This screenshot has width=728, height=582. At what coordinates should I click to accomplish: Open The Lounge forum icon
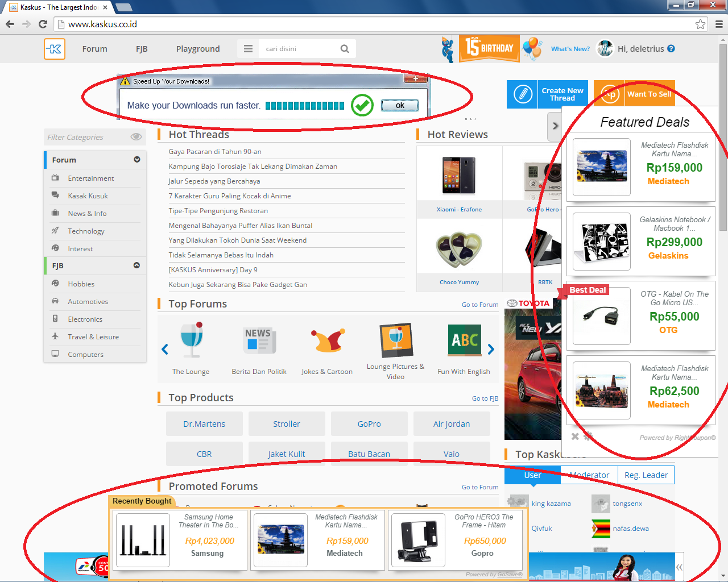point(192,340)
